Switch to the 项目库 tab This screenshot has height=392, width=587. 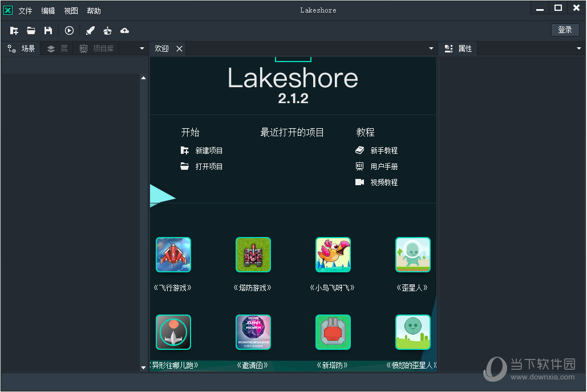[x=96, y=48]
